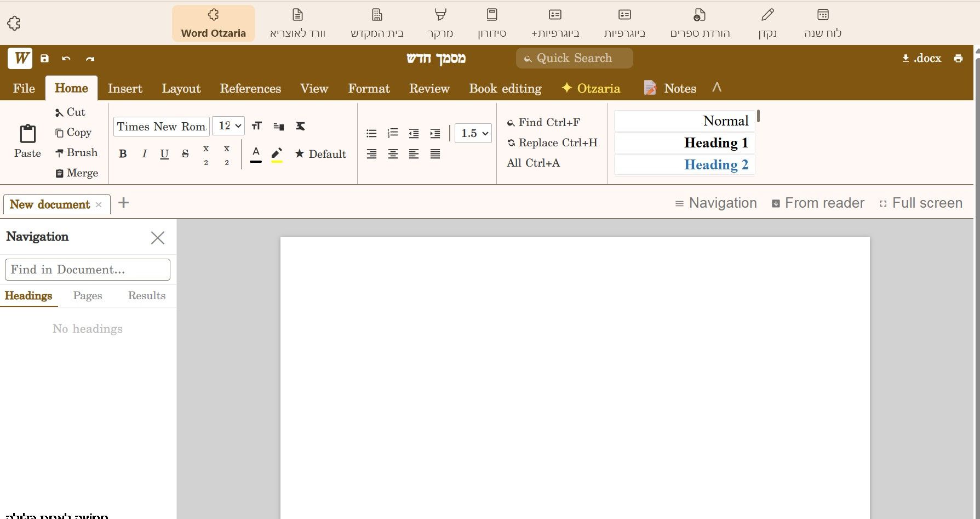Switch to the Layout ribbon tab

pyautogui.click(x=181, y=88)
